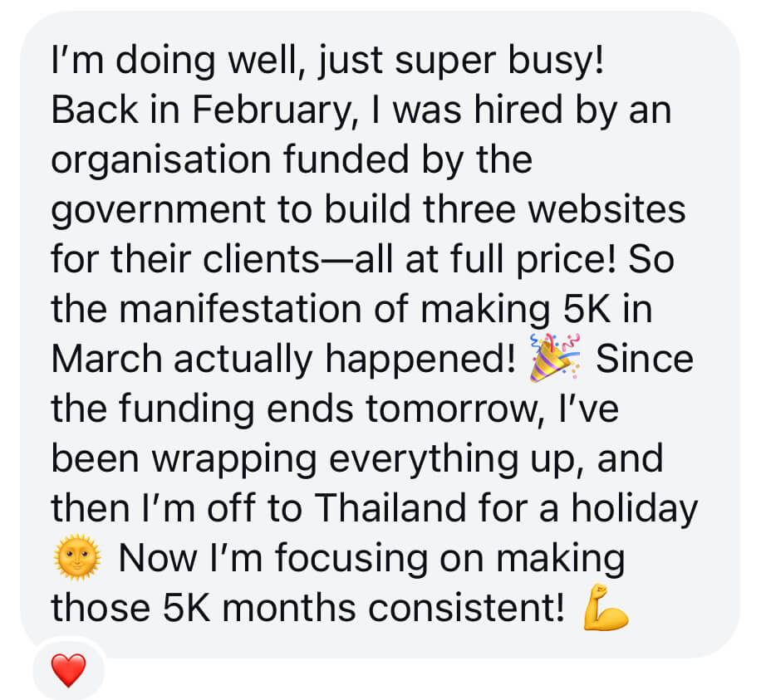Click the party popper emoji
761x700 pixels.
[555, 358]
